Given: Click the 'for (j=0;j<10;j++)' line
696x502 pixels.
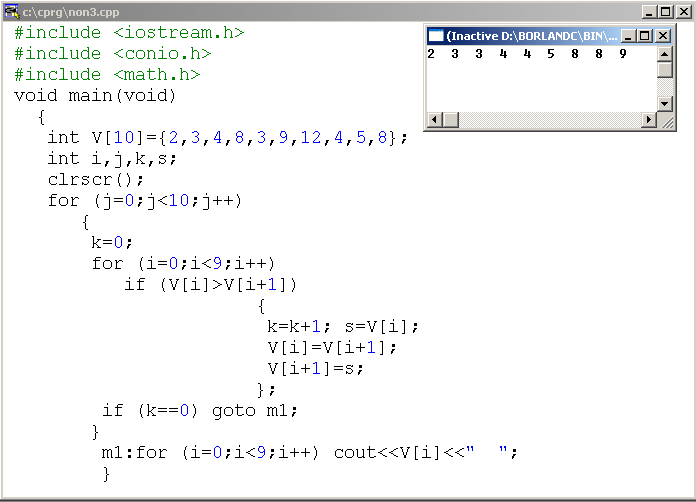Looking at the screenshot, I should tap(145, 201).
